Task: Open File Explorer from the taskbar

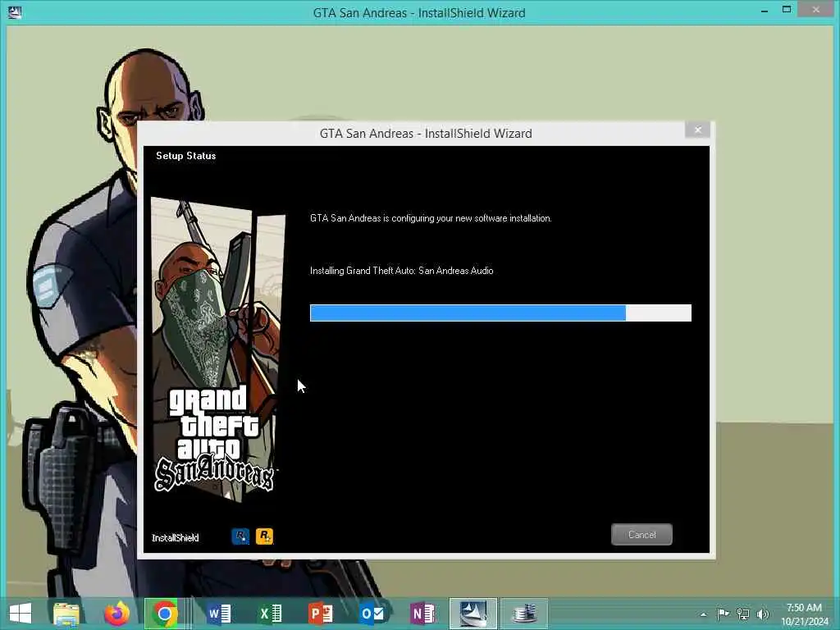Action: (66, 614)
